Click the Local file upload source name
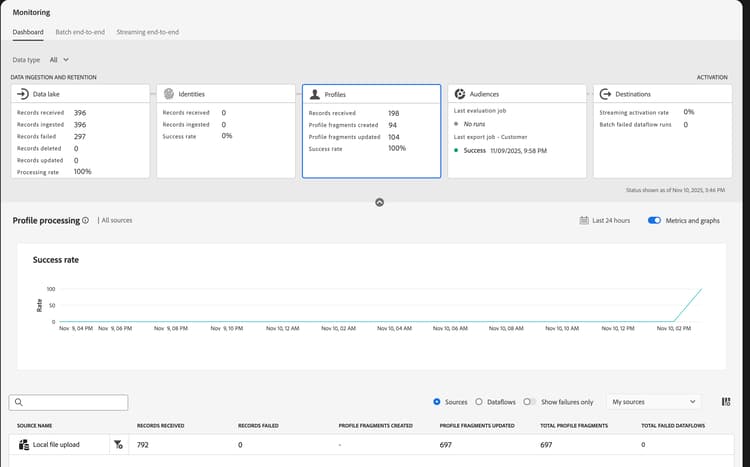Viewport: 750px width, 467px height. click(x=56, y=444)
